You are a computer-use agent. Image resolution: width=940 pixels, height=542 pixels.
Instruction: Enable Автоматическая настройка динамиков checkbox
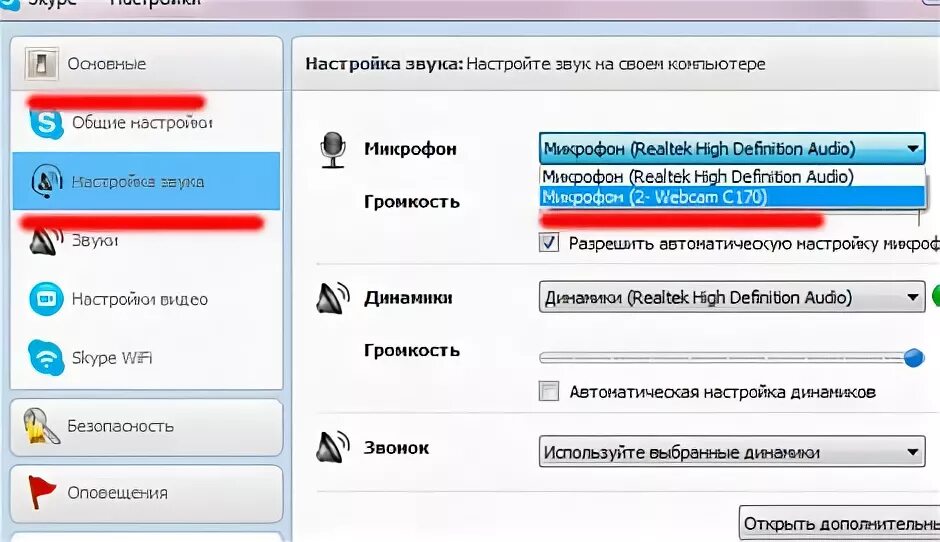point(549,391)
